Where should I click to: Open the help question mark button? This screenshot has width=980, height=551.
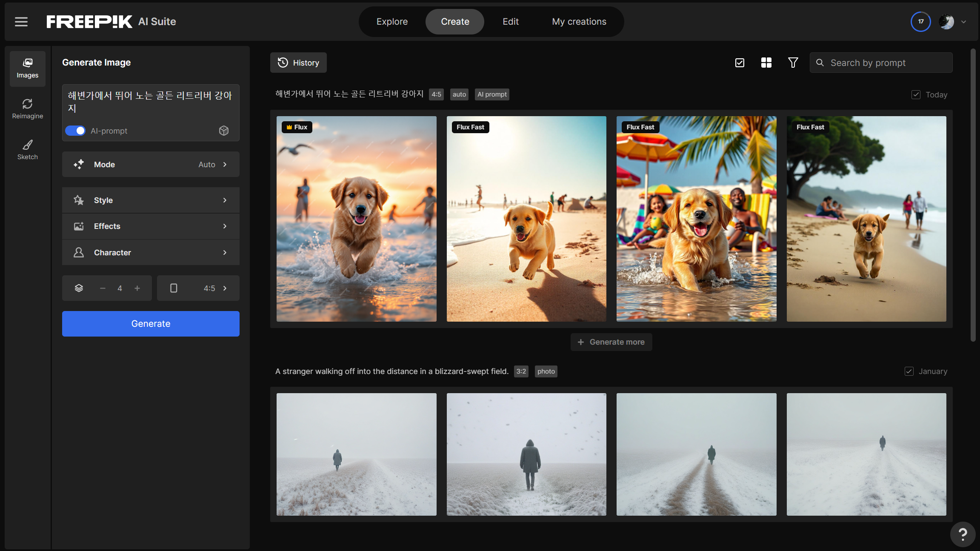point(963,534)
